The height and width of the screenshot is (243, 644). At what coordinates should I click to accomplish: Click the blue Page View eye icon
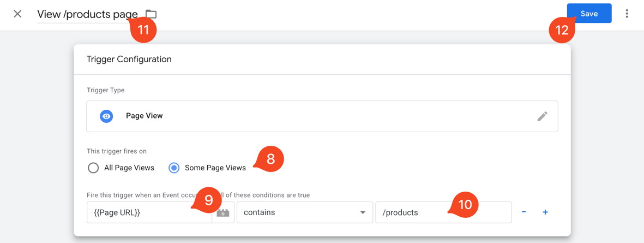coord(106,116)
